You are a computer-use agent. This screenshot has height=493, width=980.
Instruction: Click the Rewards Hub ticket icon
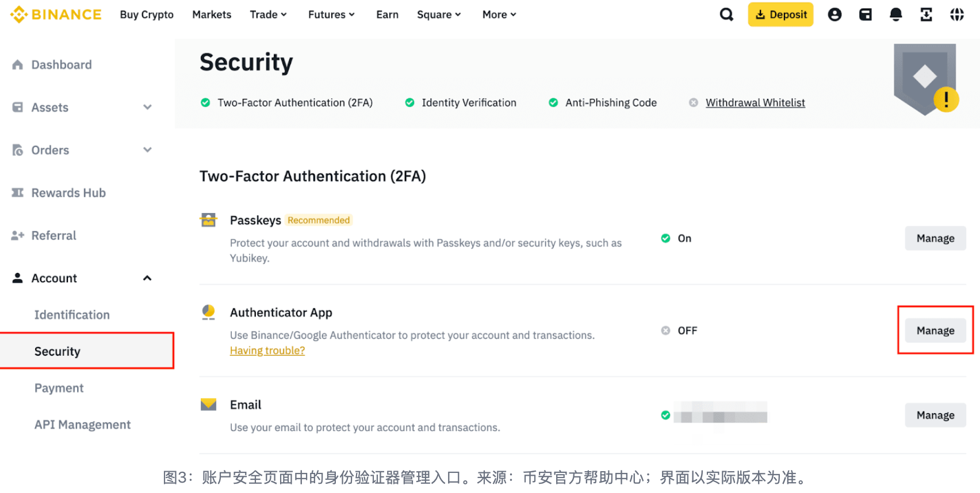18,192
